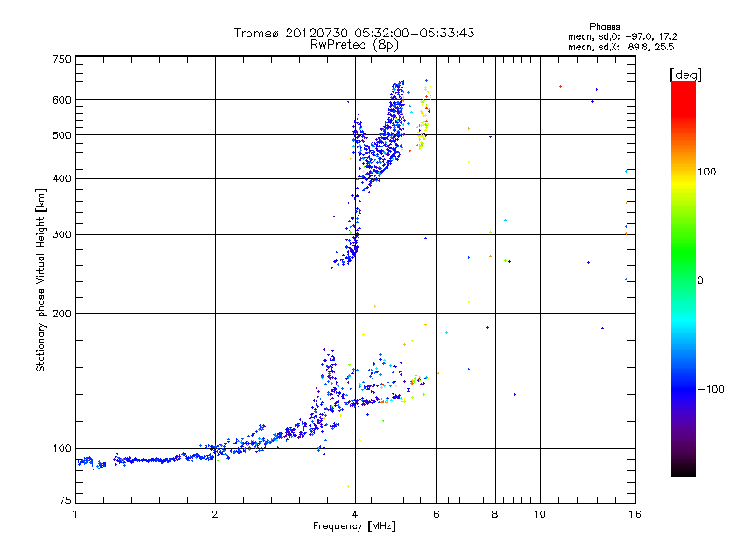The image size is (747, 560).
Task: Click the 'mean, sd,X: 89.8, 25.5' statistics line
Action: tap(621, 48)
